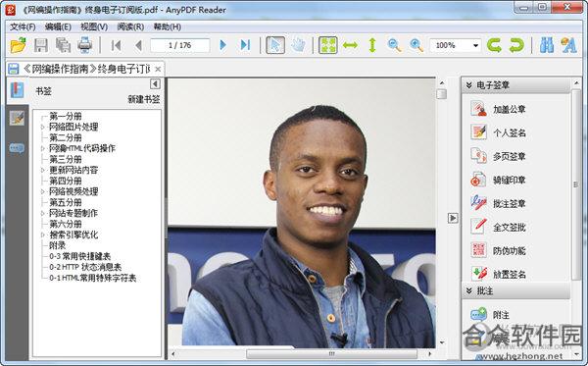The width and height of the screenshot is (588, 366).
Task: Select bookmark 第三分册
Action: click(x=66, y=159)
